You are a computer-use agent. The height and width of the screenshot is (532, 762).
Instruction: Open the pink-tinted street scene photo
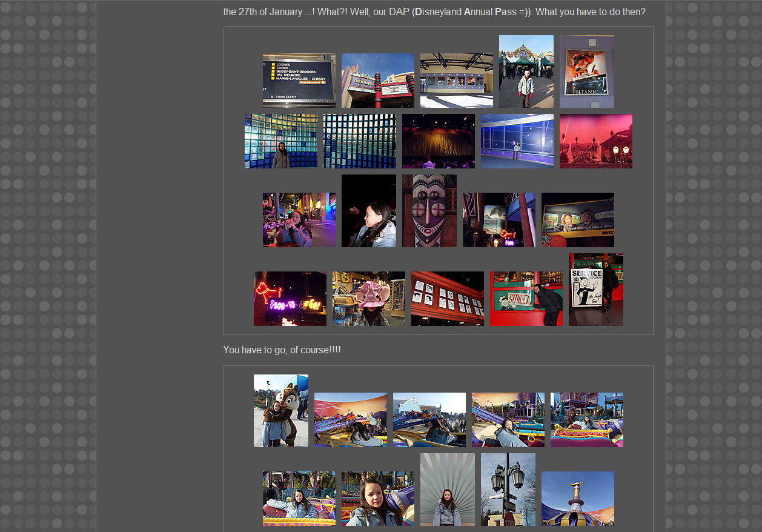[x=595, y=141]
